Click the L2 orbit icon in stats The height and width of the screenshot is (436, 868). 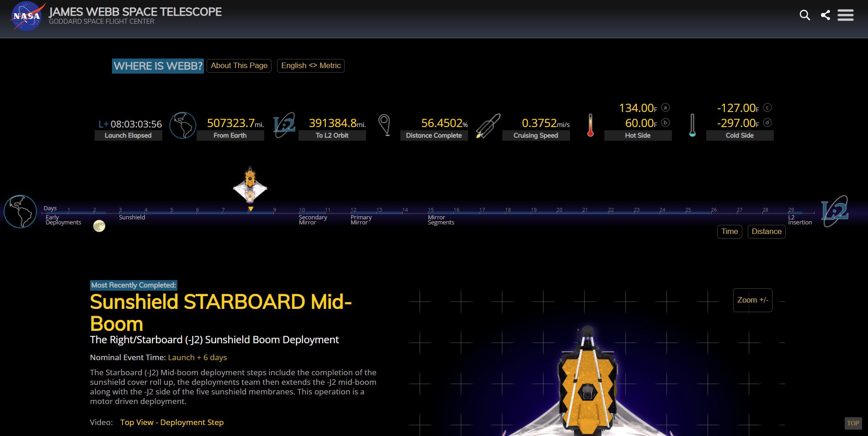tap(284, 125)
